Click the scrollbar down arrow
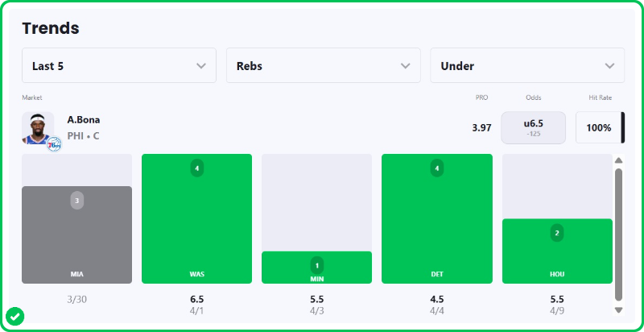644x332 pixels. (x=618, y=309)
